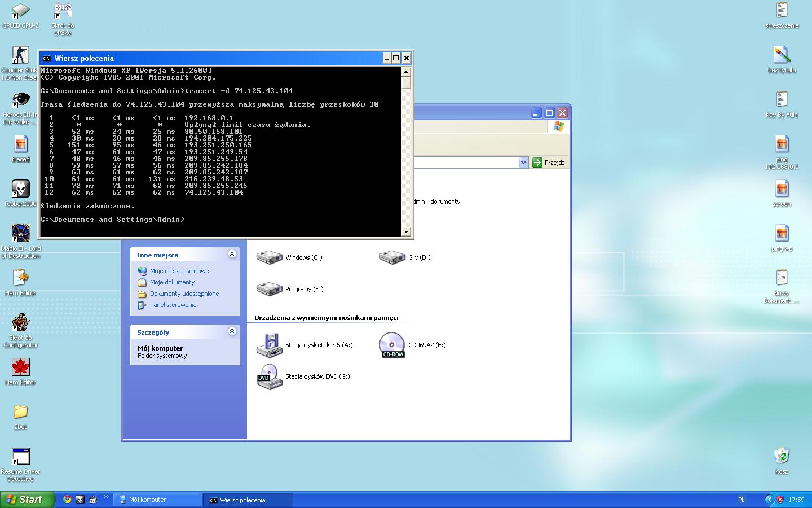This screenshot has width=812, height=508.
Task: Open the 'Moje miejsca sieciowe' link
Action: click(x=179, y=271)
